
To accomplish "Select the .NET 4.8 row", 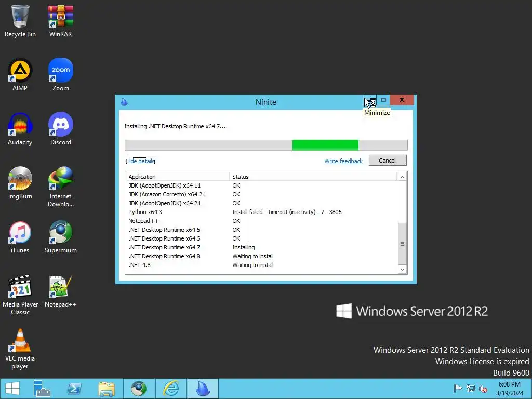I will (x=262, y=265).
